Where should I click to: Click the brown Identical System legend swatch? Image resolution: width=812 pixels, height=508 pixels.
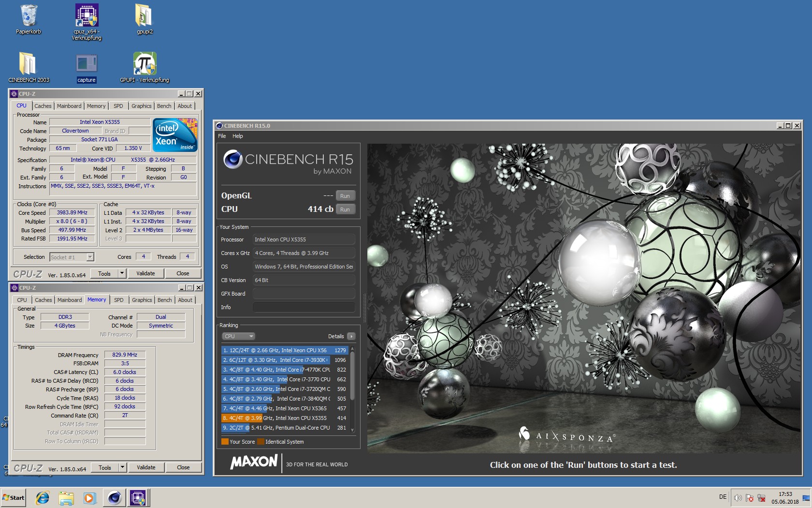click(261, 441)
